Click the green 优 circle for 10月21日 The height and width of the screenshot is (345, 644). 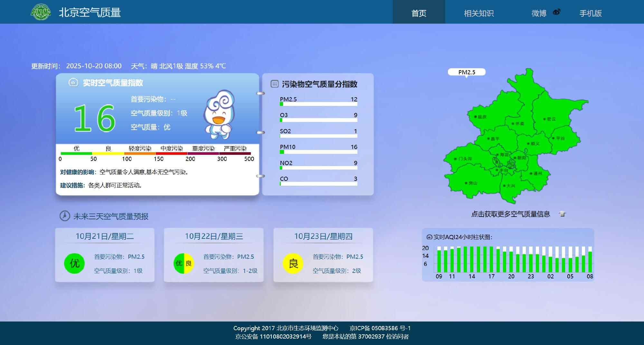pos(74,264)
